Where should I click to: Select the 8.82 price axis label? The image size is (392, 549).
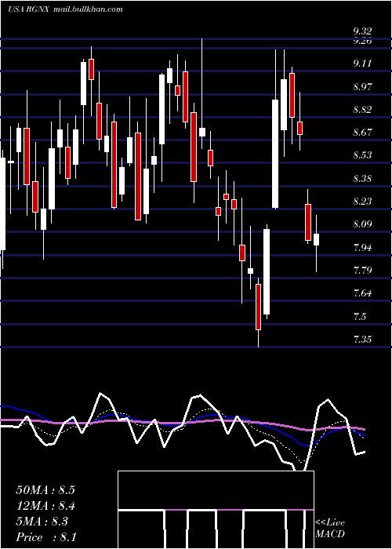pyautogui.click(x=362, y=110)
